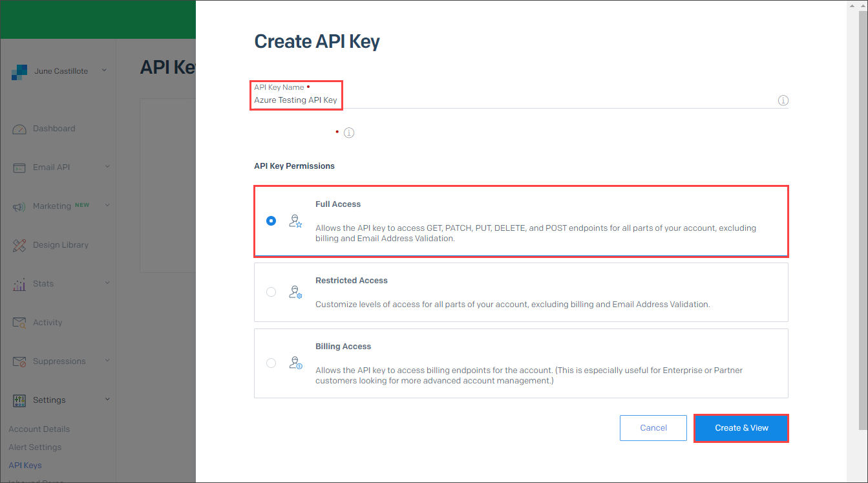Click the info icon in API Key Name field
This screenshot has width=868, height=483.
(x=783, y=100)
